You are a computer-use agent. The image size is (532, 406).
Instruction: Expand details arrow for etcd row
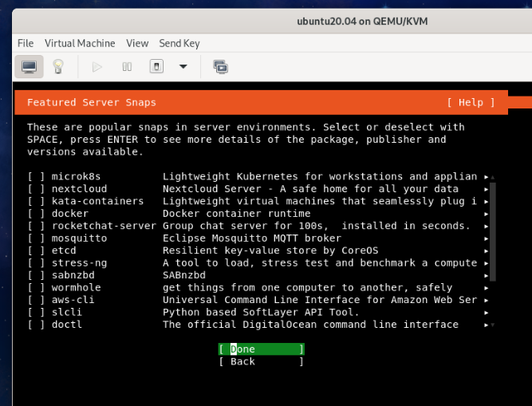point(486,250)
